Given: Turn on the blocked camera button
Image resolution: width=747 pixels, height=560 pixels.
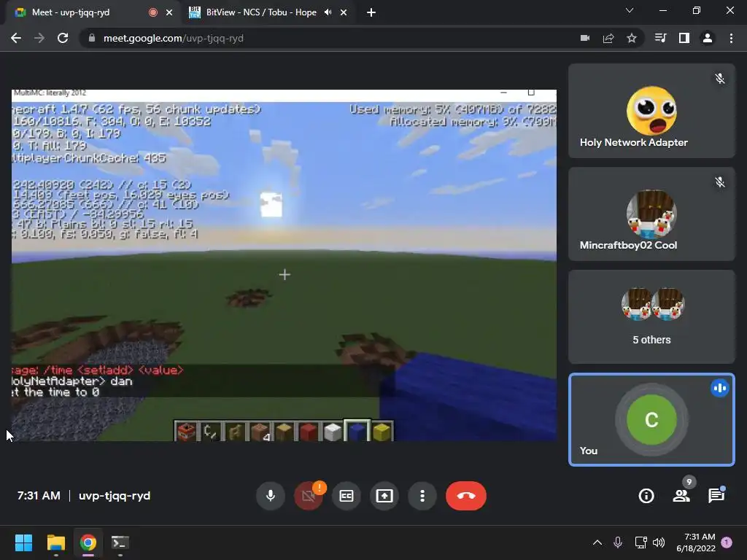Looking at the screenshot, I should tap(309, 496).
